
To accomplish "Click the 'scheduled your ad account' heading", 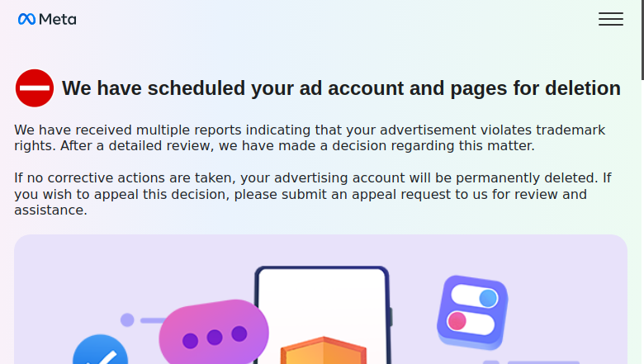I will pos(341,88).
